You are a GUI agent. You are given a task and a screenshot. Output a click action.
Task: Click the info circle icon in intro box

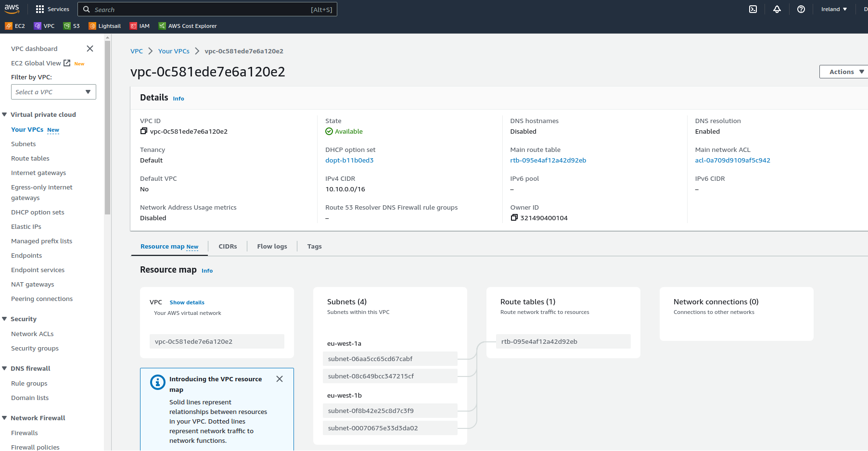click(x=158, y=382)
